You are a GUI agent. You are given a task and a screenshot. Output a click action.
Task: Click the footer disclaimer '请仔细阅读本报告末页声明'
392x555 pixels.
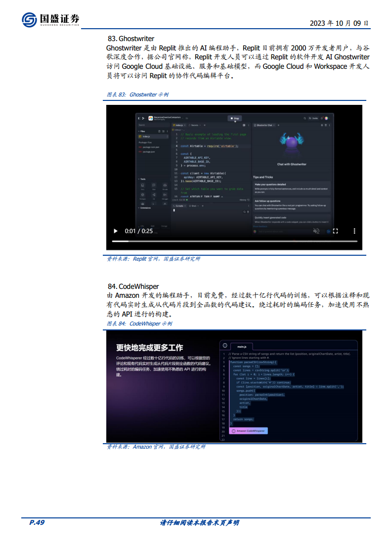point(200,523)
